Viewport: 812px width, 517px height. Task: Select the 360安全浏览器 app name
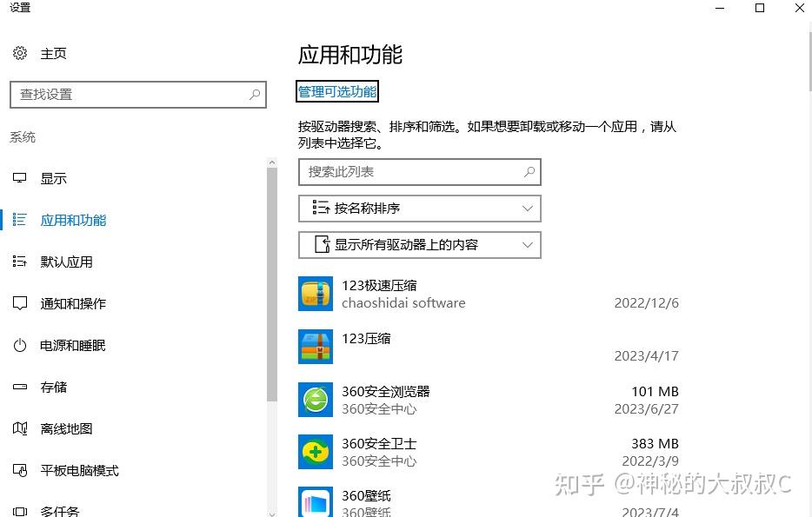(386, 391)
